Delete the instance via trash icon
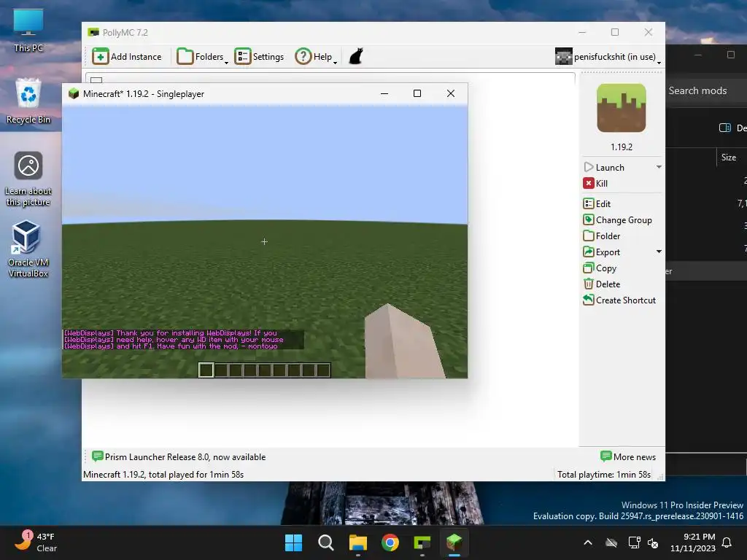Image resolution: width=747 pixels, height=560 pixels. coord(602,284)
